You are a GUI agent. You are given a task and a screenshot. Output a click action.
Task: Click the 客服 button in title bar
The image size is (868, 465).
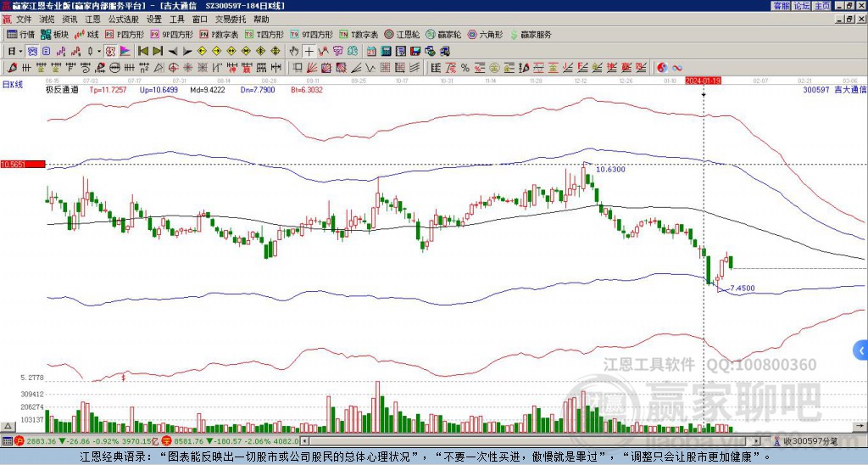point(782,6)
